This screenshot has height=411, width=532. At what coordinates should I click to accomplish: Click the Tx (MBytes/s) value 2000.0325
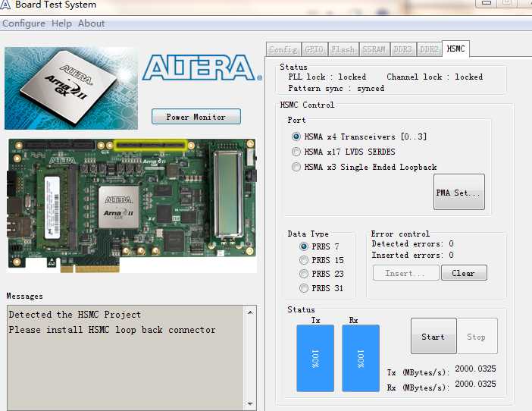tap(475, 369)
